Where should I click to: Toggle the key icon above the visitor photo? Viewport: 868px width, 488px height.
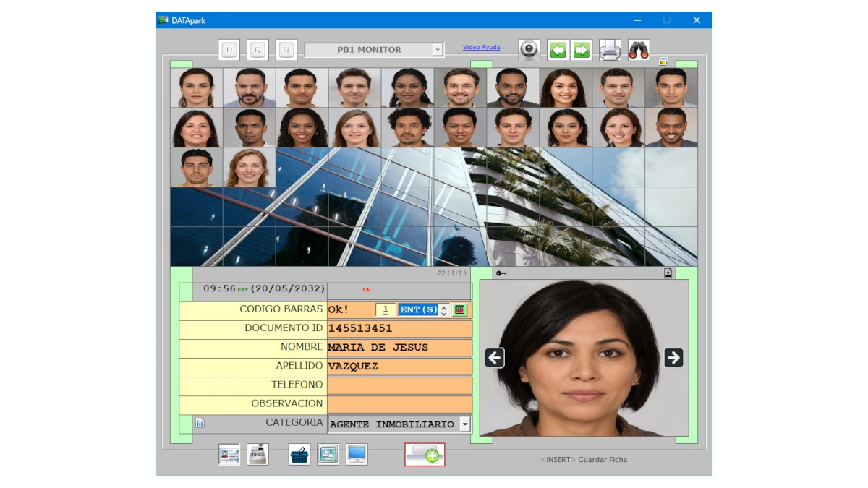point(501,273)
